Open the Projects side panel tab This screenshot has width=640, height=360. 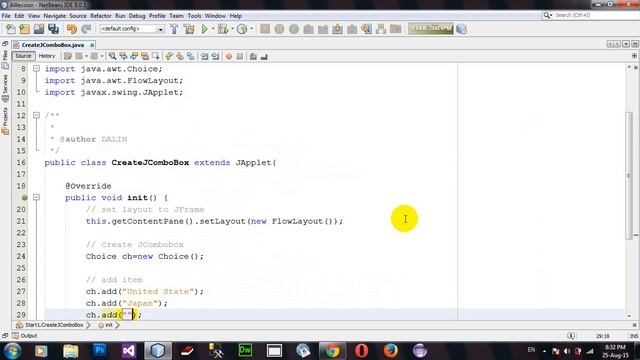5,120
